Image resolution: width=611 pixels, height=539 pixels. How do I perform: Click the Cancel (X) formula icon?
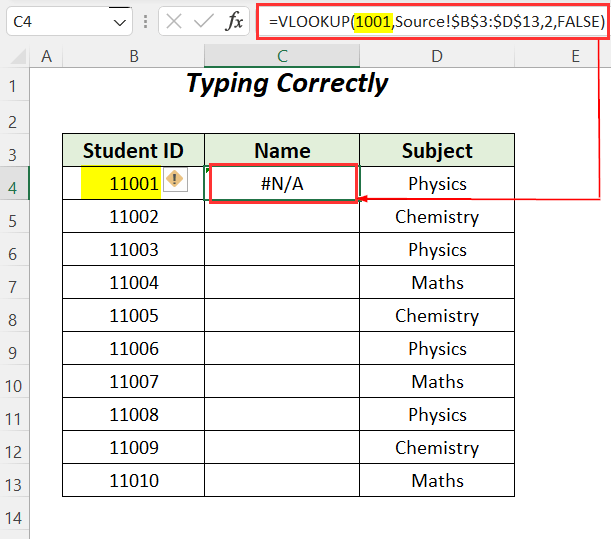(174, 21)
